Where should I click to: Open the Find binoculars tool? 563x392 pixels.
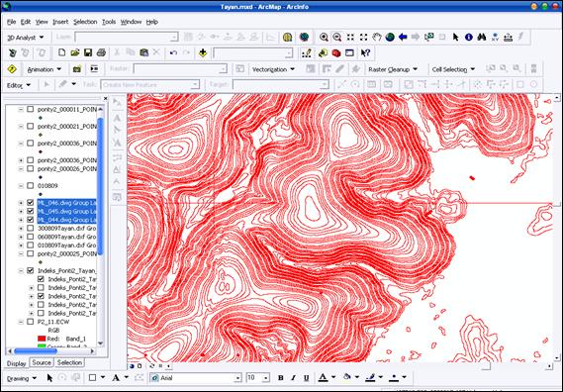tap(482, 37)
